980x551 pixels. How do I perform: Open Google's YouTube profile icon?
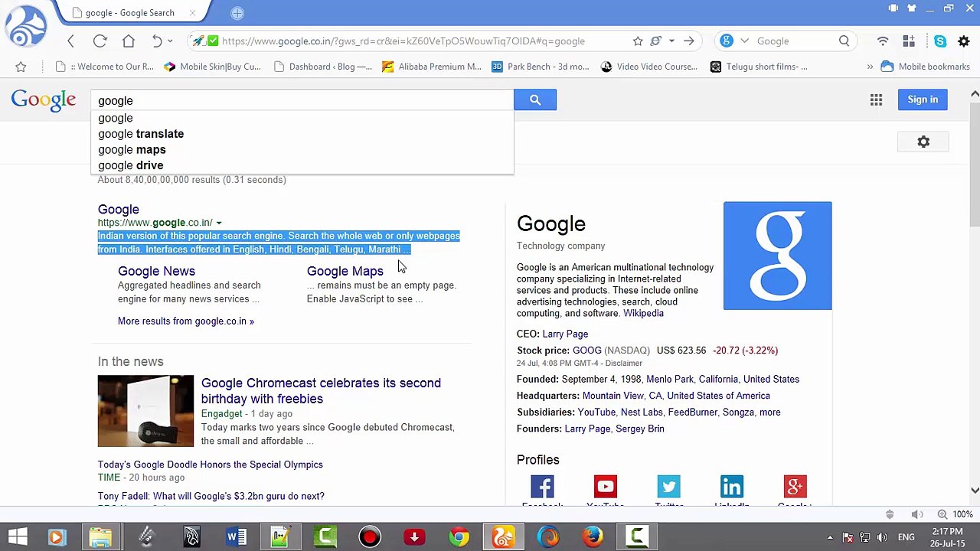click(x=605, y=487)
